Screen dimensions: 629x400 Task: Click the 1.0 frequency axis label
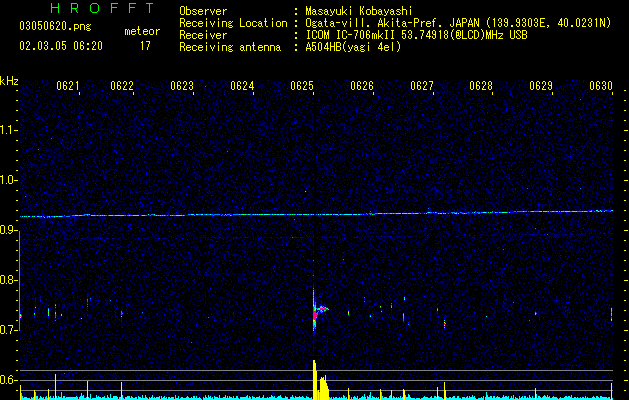9,180
